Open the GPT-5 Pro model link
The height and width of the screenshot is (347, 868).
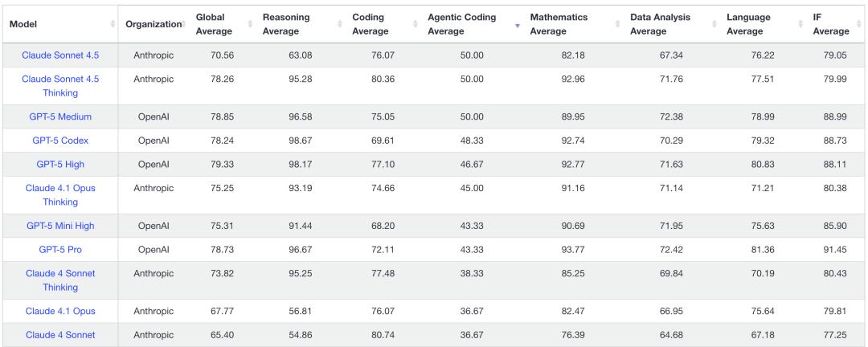60,250
